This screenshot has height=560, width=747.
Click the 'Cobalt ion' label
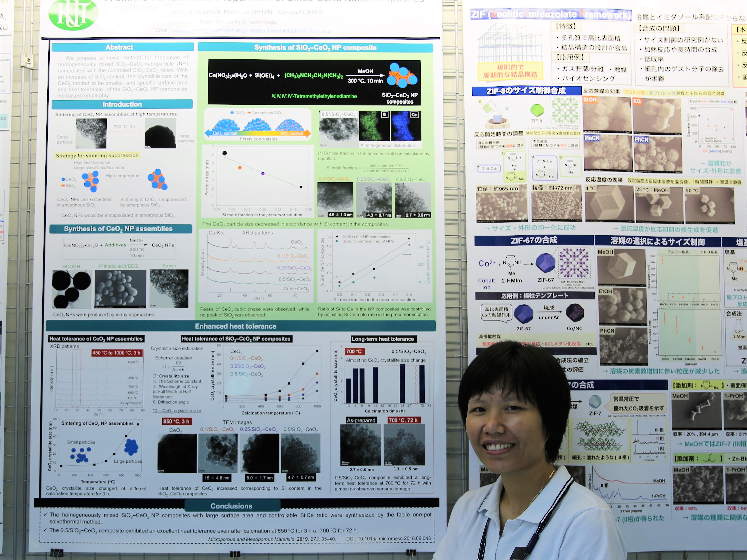pos(486,284)
